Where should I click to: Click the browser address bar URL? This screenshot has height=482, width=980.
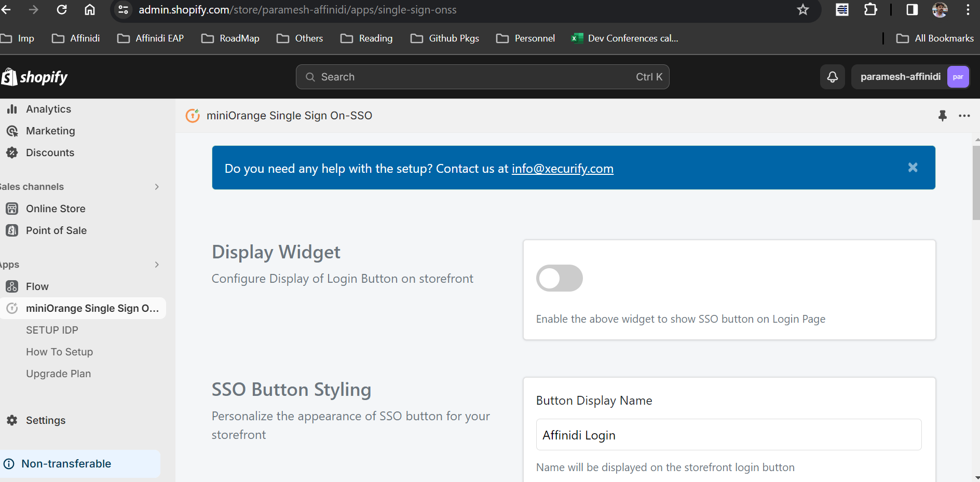pos(297,10)
